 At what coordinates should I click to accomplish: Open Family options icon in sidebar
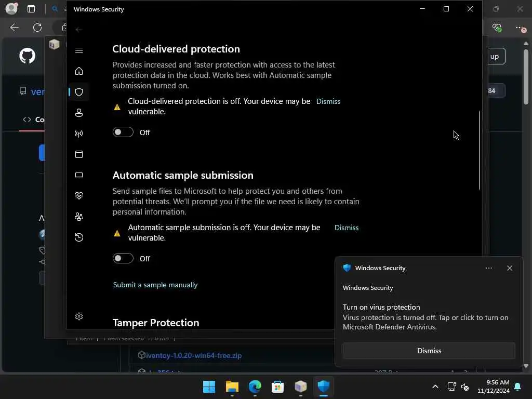pos(79,217)
